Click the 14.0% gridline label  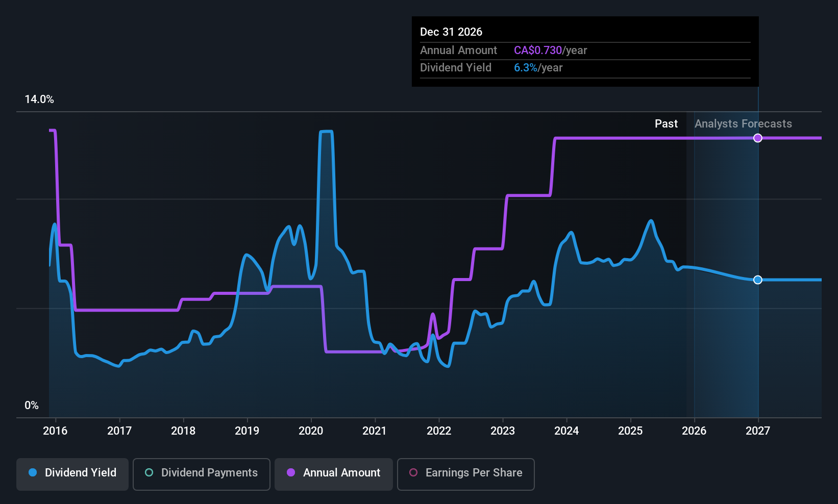pos(39,99)
